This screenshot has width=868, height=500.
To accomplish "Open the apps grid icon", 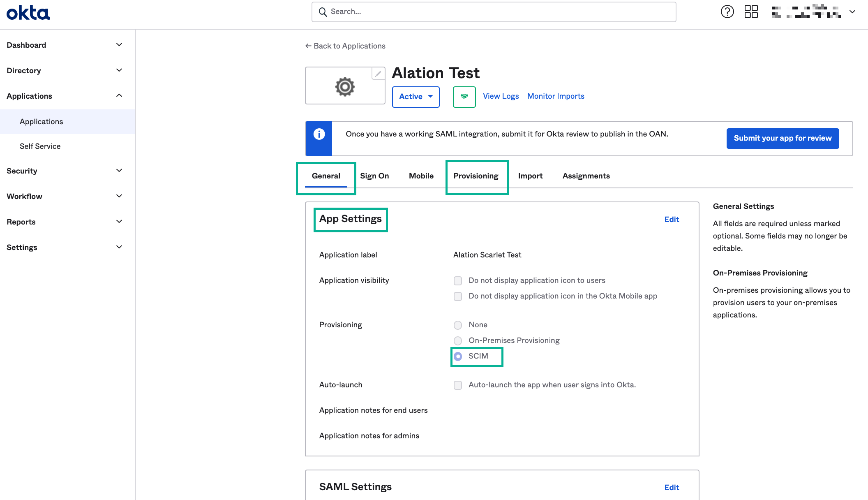I will [751, 12].
